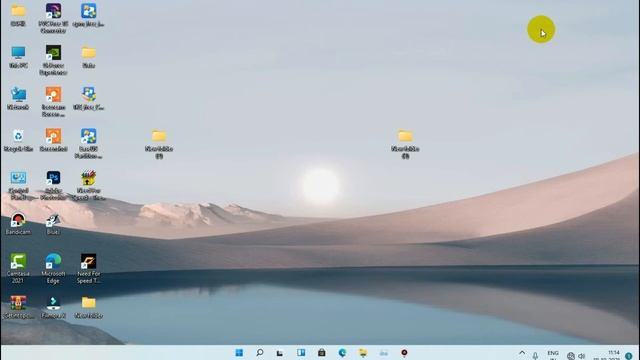Open the volume speaker icon in the tray
This screenshot has width=640, height=360.
click(x=582, y=356)
